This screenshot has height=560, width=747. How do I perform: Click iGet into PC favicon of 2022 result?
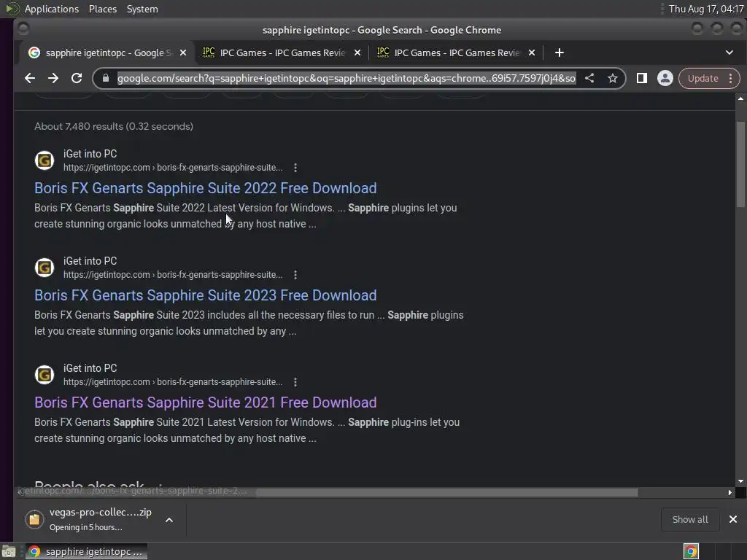coord(44,160)
